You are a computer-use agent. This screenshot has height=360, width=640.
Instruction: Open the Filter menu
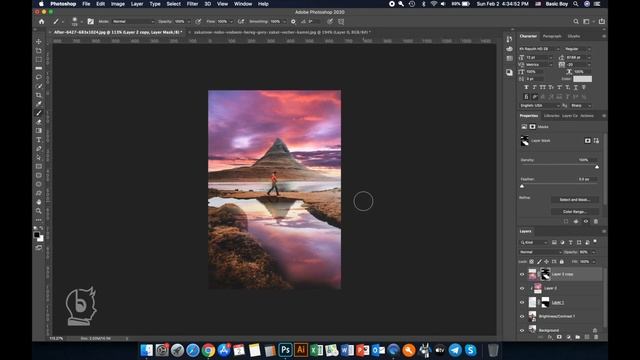point(192,4)
